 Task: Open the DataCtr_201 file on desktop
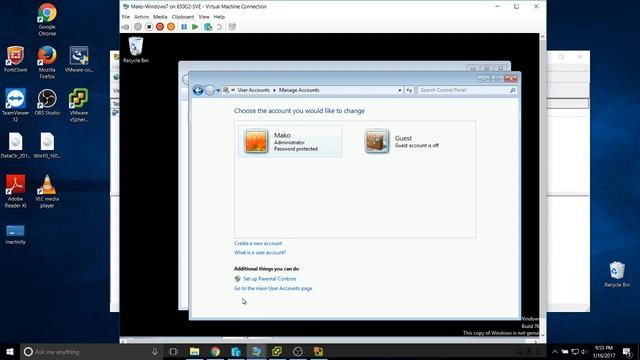[15, 145]
